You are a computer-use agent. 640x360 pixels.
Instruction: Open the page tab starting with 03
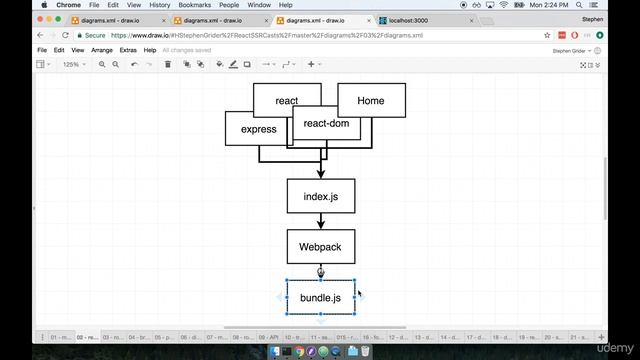click(x=113, y=337)
